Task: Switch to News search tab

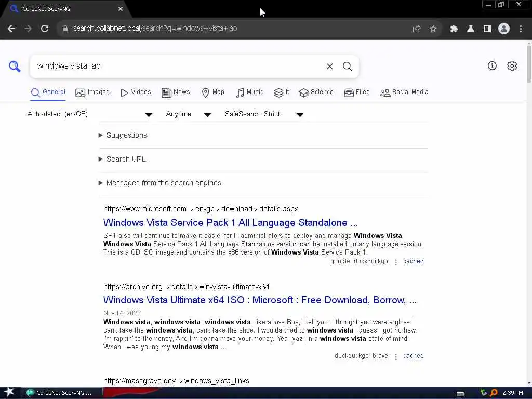Action: point(176,92)
